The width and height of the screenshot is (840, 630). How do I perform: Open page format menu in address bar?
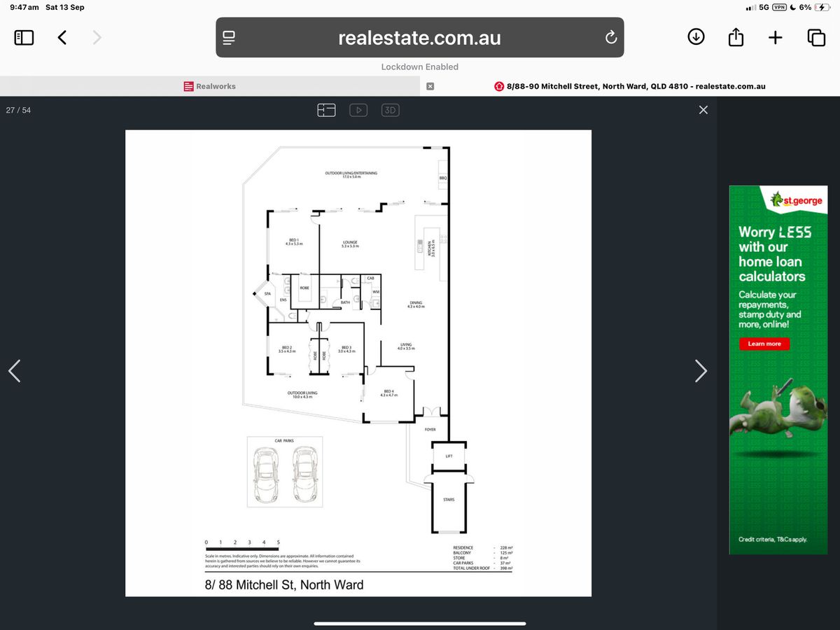tap(229, 38)
